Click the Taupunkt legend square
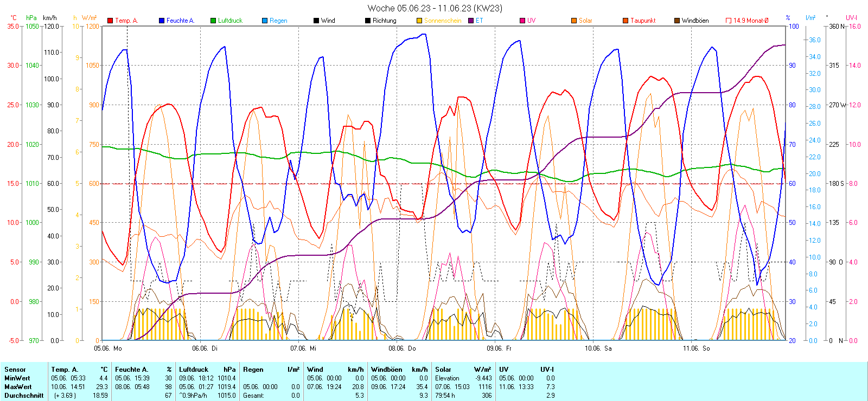This screenshot has height=401, width=868. click(x=626, y=21)
